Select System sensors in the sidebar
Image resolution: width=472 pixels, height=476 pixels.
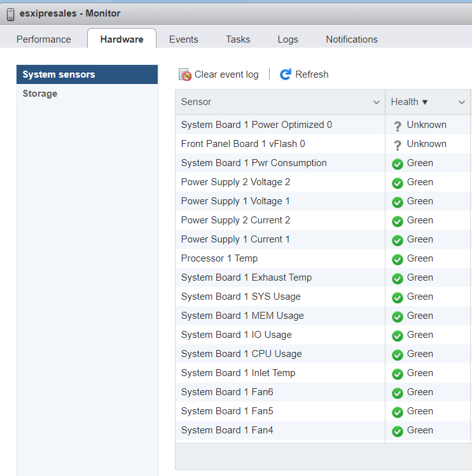pos(59,74)
